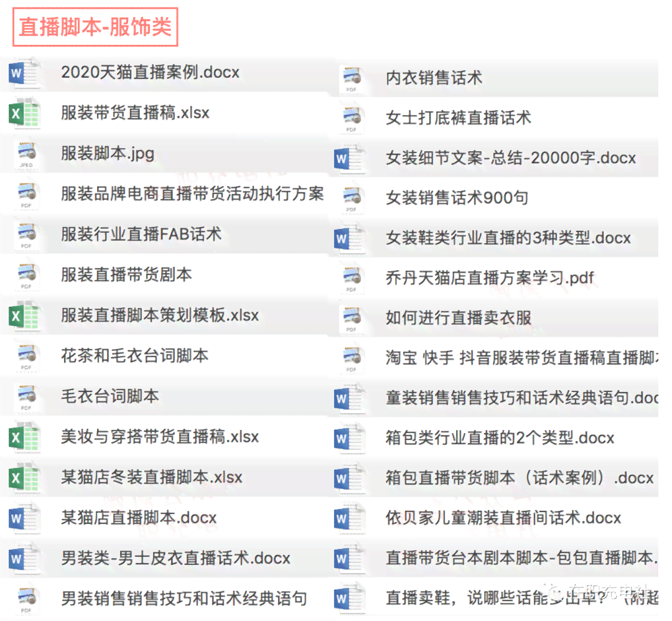Image resolution: width=672 pixels, height=621 pixels.
Task: Select file name 依贝家儿童潮装直播间话术.docx
Action: click(x=503, y=518)
